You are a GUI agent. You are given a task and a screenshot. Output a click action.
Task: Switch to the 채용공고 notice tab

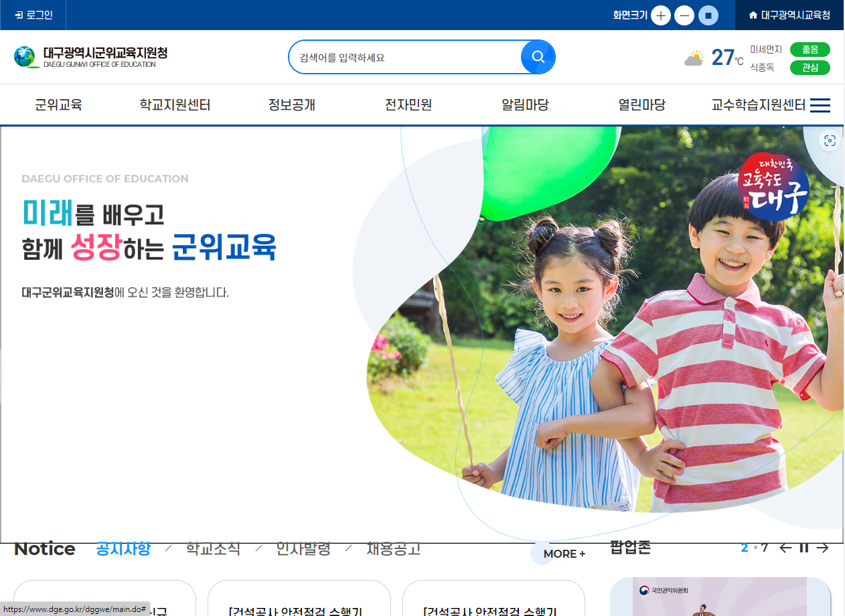click(394, 549)
